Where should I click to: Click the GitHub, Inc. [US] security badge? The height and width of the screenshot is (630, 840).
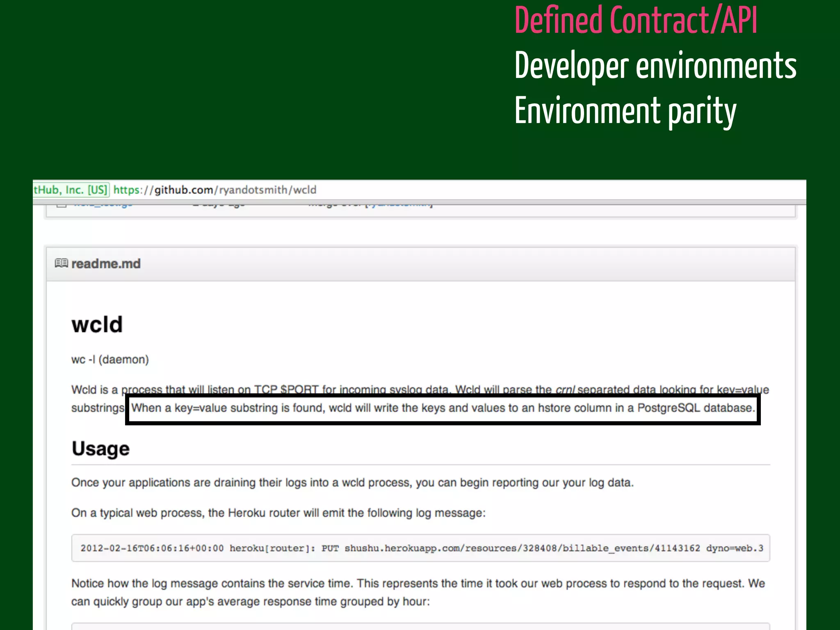[x=71, y=190]
